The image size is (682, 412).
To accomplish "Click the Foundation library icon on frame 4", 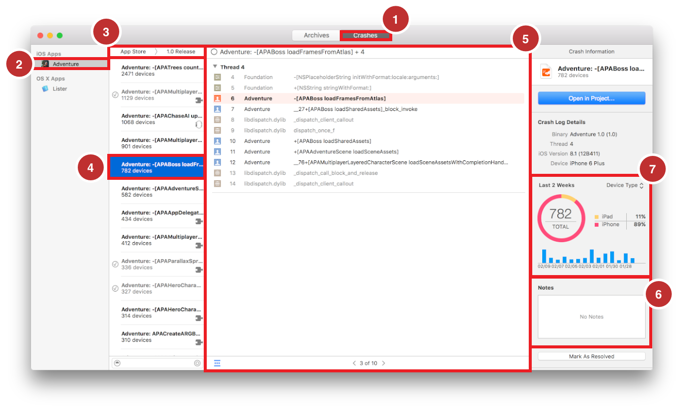I will [217, 77].
